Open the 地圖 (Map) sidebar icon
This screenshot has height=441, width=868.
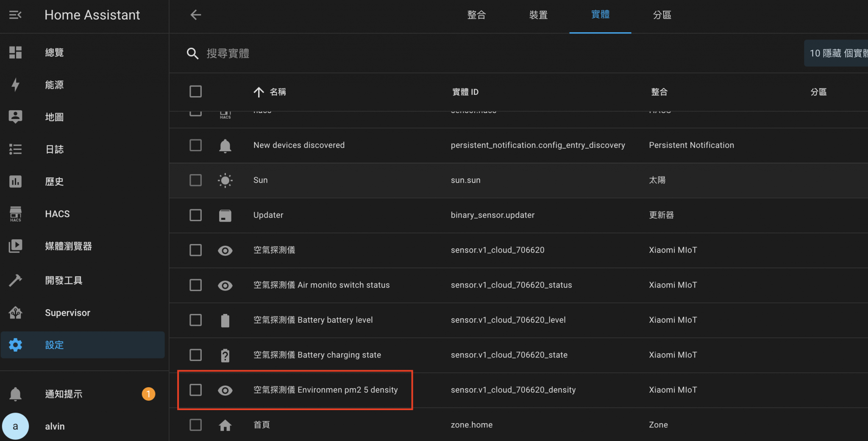[16, 117]
